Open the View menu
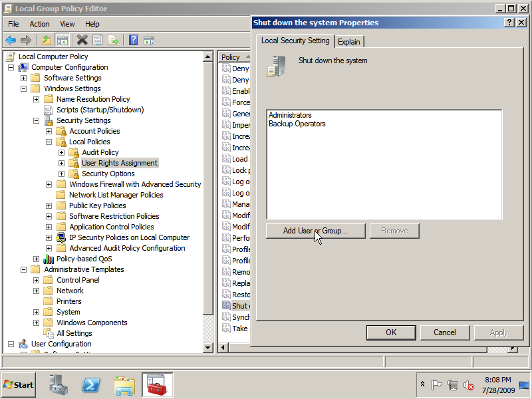 [67, 24]
